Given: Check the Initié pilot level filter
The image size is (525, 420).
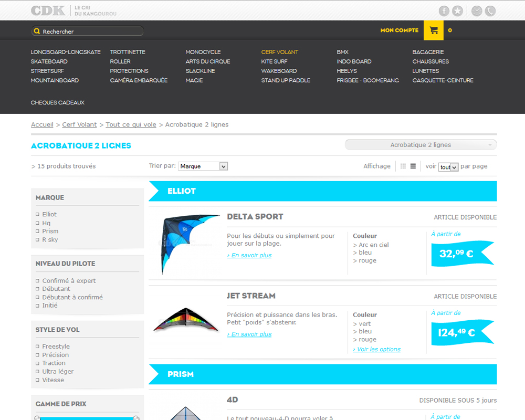Looking at the screenshot, I should pyautogui.click(x=37, y=306).
